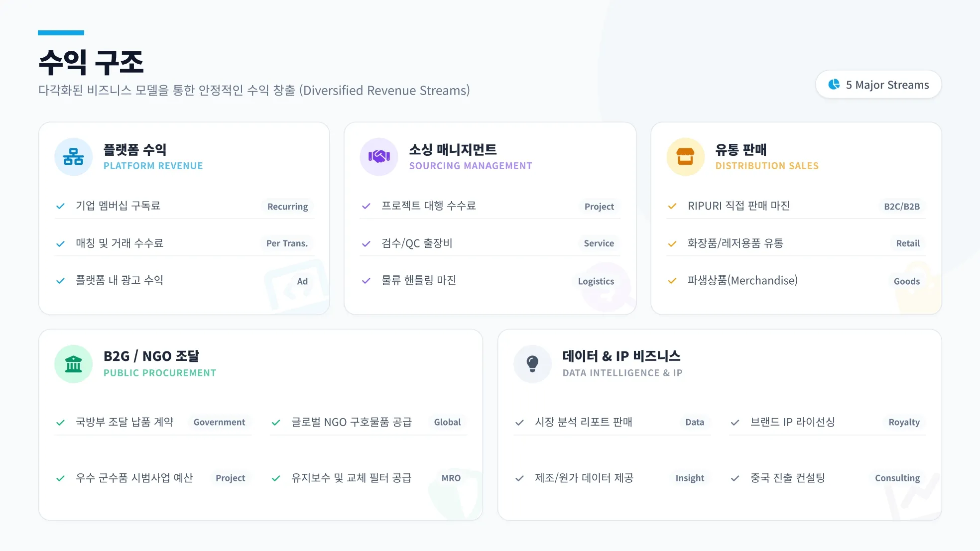The height and width of the screenshot is (551, 980).
Task: Click the SOURCING MANAGEMENT label
Action: pyautogui.click(x=471, y=166)
